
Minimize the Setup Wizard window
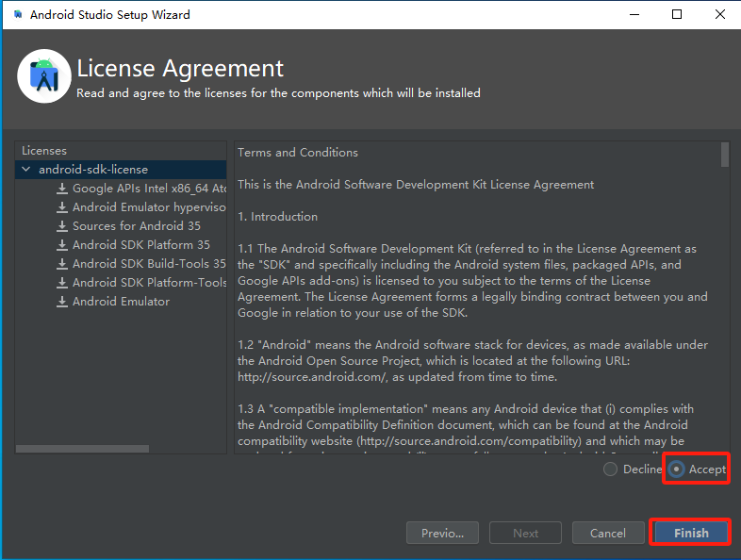point(634,15)
